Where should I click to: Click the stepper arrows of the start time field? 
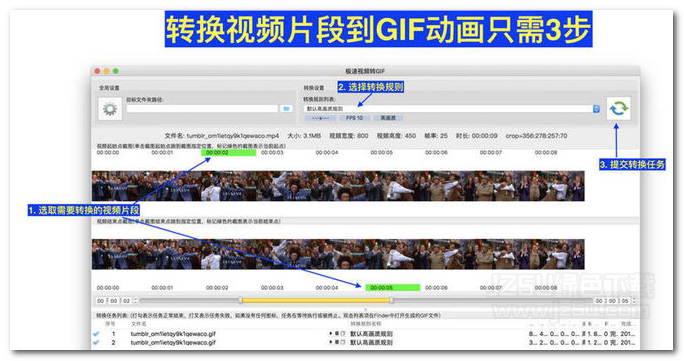point(135,301)
